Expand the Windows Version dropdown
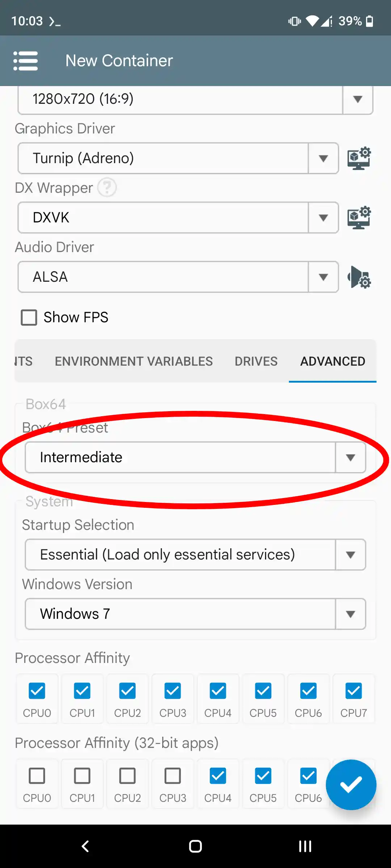 pyautogui.click(x=195, y=614)
